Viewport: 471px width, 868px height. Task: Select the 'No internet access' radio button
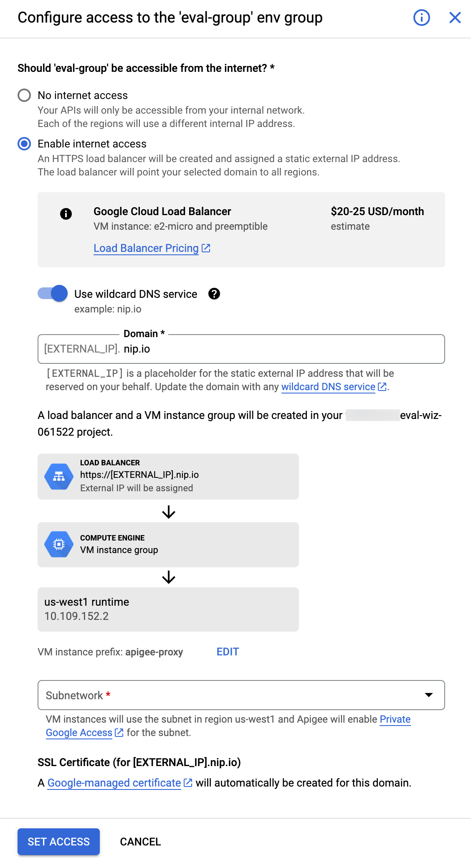click(24, 95)
